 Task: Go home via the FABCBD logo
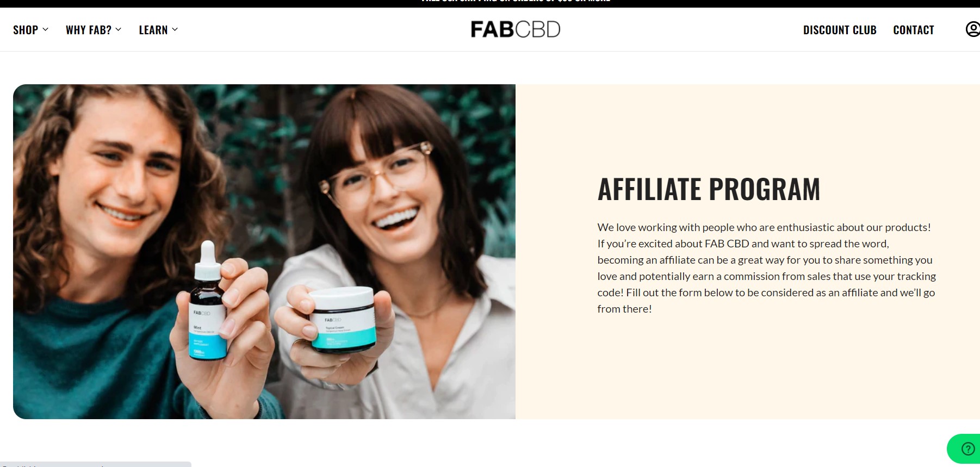pos(515,29)
